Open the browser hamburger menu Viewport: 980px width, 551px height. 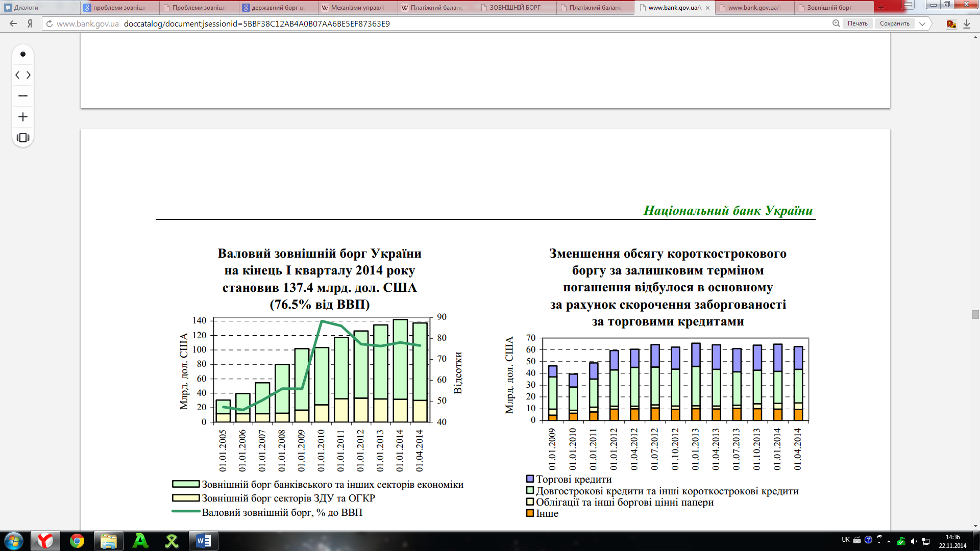click(908, 5)
